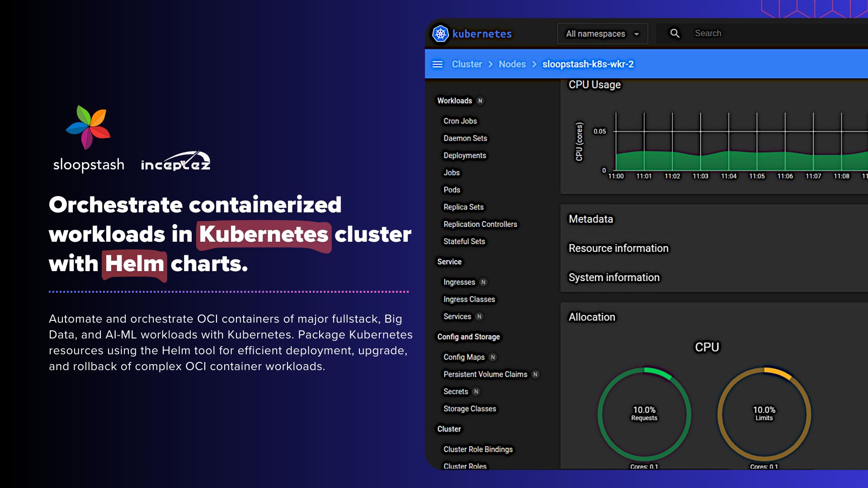
Task: Expand the System information panel
Action: pyautogui.click(x=614, y=277)
